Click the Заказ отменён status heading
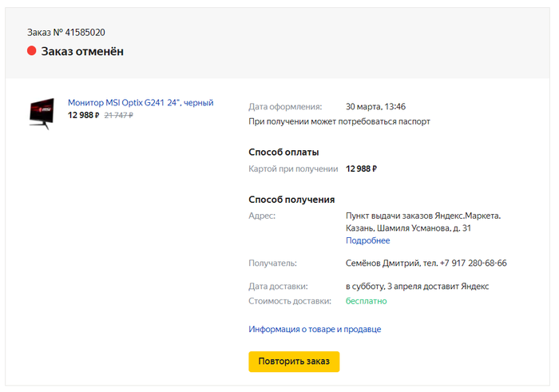559x392 pixels. 82,51
